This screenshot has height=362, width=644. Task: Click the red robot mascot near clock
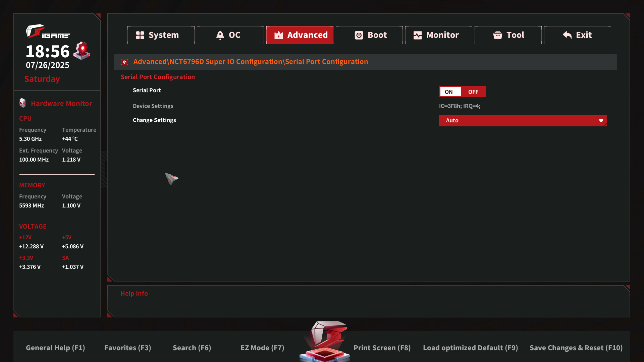coord(82,51)
